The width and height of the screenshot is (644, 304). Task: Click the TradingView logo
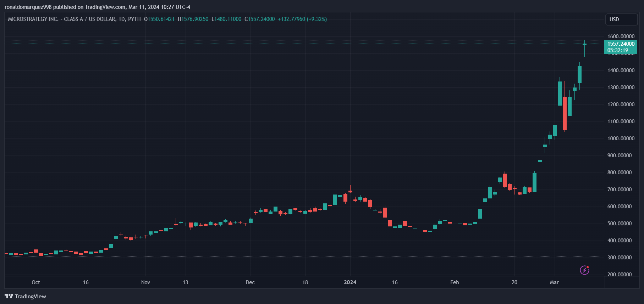point(26,296)
